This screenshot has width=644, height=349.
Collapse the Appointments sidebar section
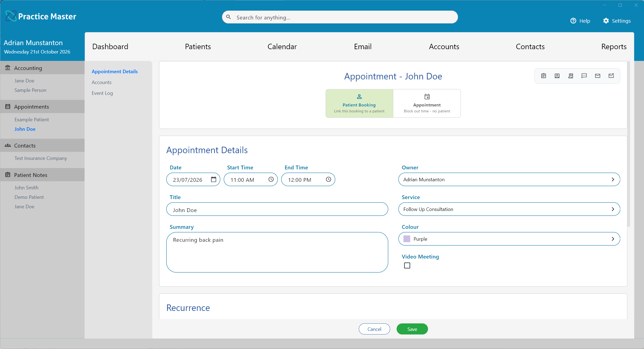pos(42,106)
